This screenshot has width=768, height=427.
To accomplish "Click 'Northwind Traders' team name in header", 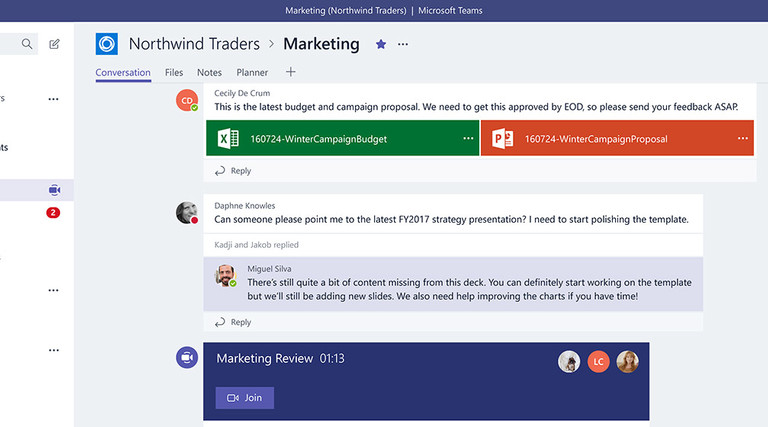I will pyautogui.click(x=194, y=44).
